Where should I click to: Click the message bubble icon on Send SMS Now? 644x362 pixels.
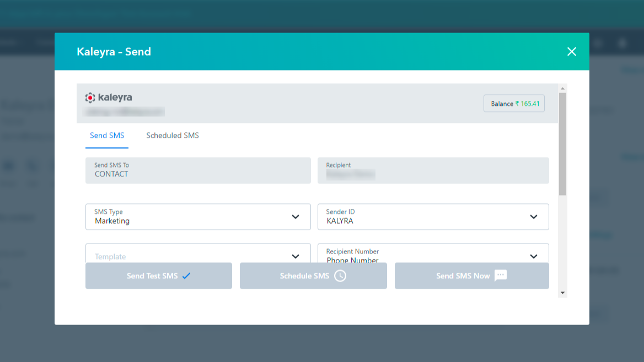coord(500,275)
